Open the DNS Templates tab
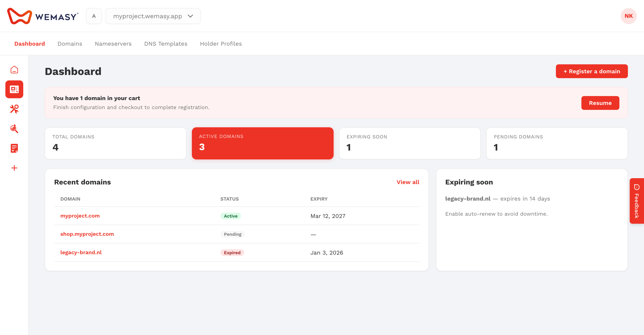The width and height of the screenshot is (644, 335). pos(165,44)
